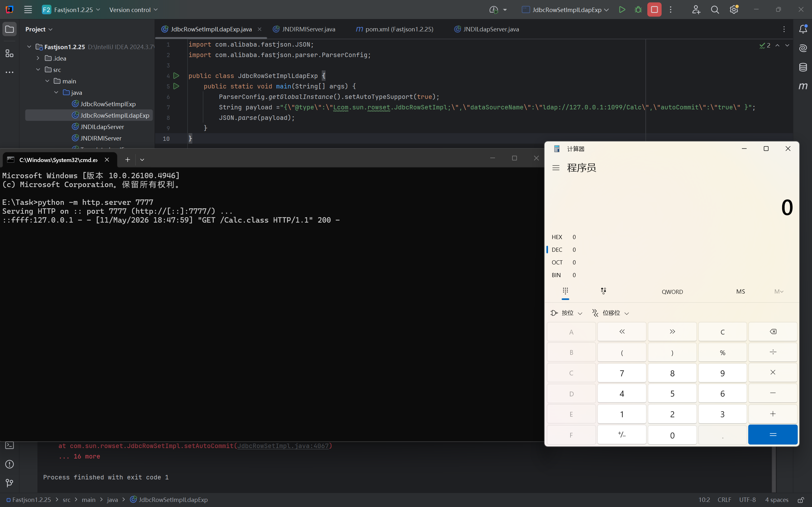Click digit 7 on Calculator keypad
This screenshot has height=507, width=812.
point(622,373)
